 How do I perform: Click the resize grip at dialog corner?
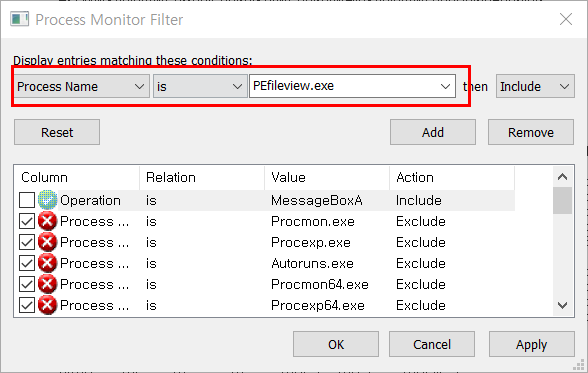pyautogui.click(x=579, y=365)
